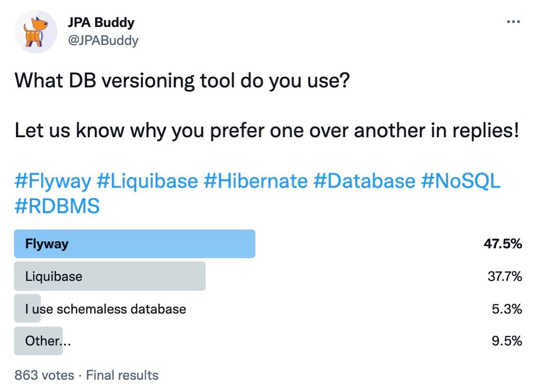The image size is (536, 392).
Task: Visit the #Database hashtag
Action: click(x=364, y=181)
